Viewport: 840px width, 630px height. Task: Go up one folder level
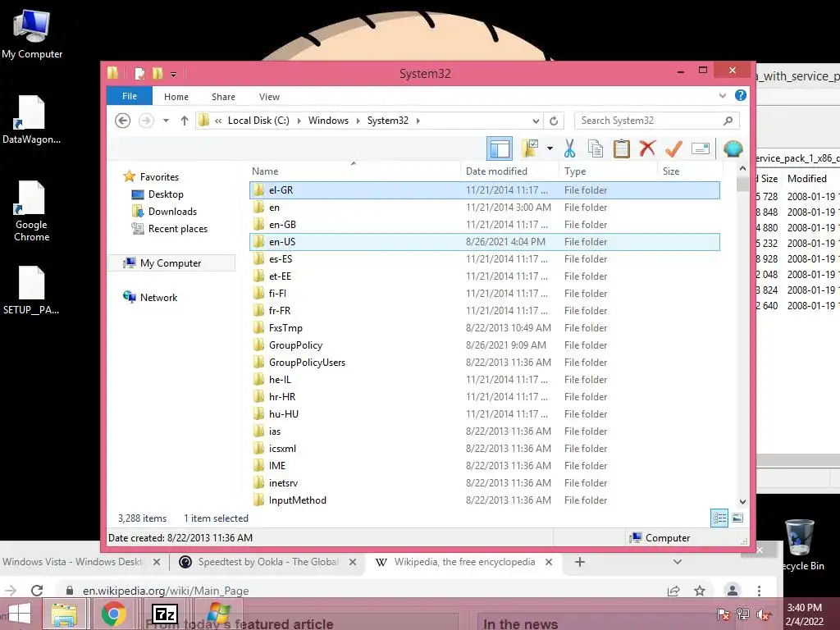(185, 121)
